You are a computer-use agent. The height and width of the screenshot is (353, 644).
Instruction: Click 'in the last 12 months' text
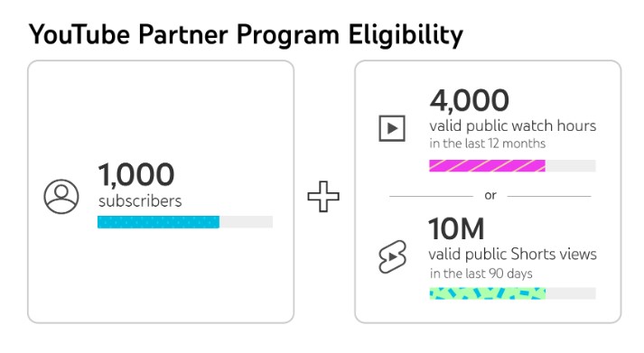pos(488,144)
